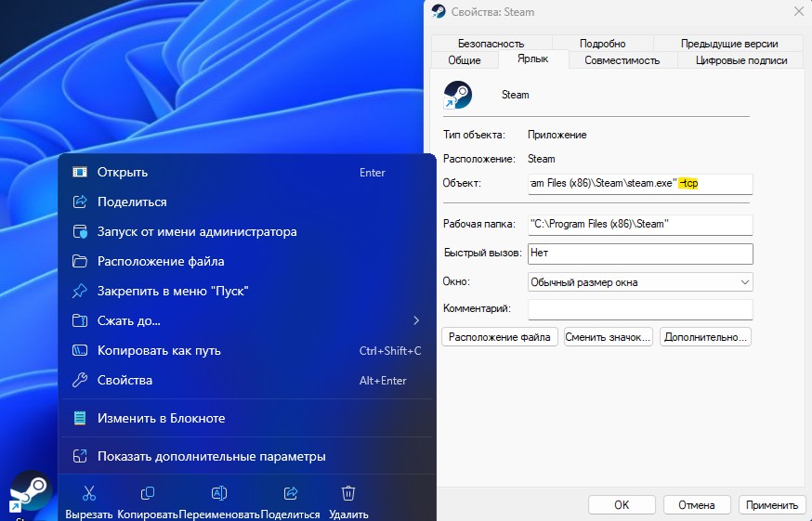Viewport: 812px width, 521px height.
Task: Close the Свойства: Steam dialog
Action: coord(799,11)
